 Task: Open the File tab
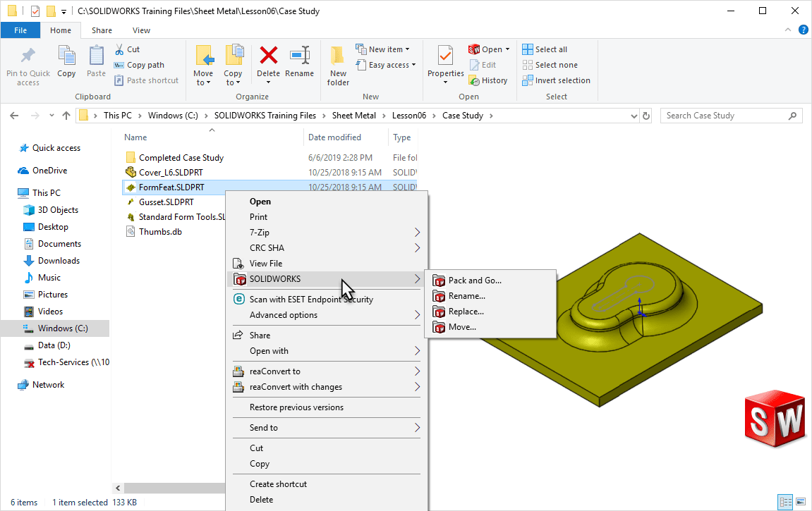[20, 30]
